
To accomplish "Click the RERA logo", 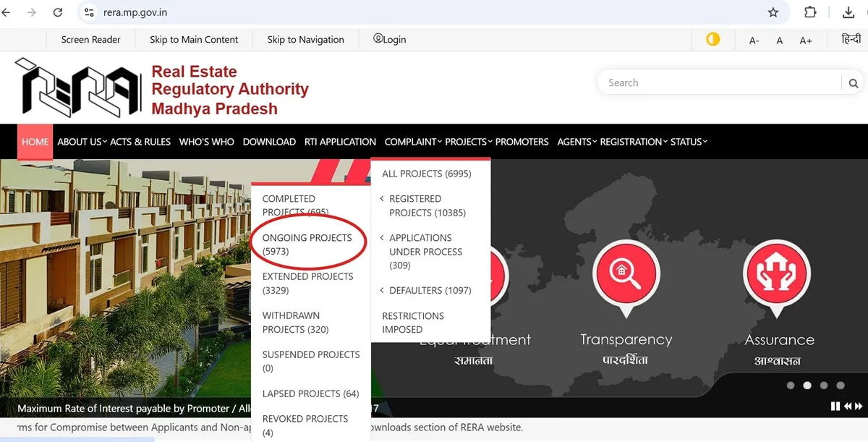I will 78,90.
